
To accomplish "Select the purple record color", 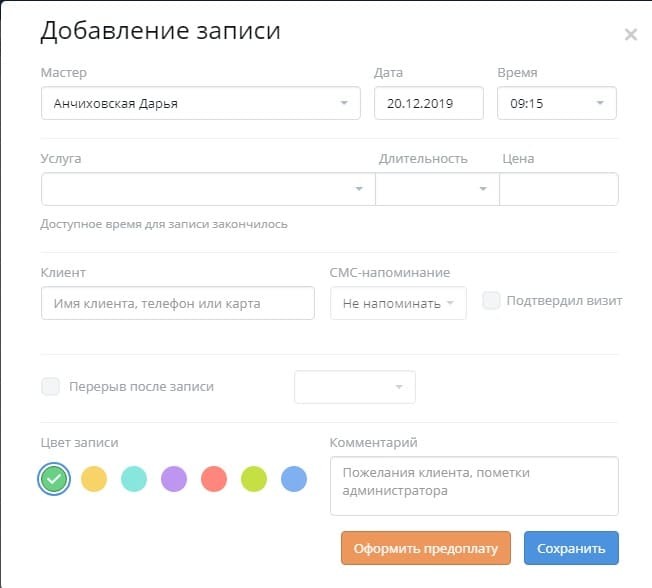I will pos(174,479).
